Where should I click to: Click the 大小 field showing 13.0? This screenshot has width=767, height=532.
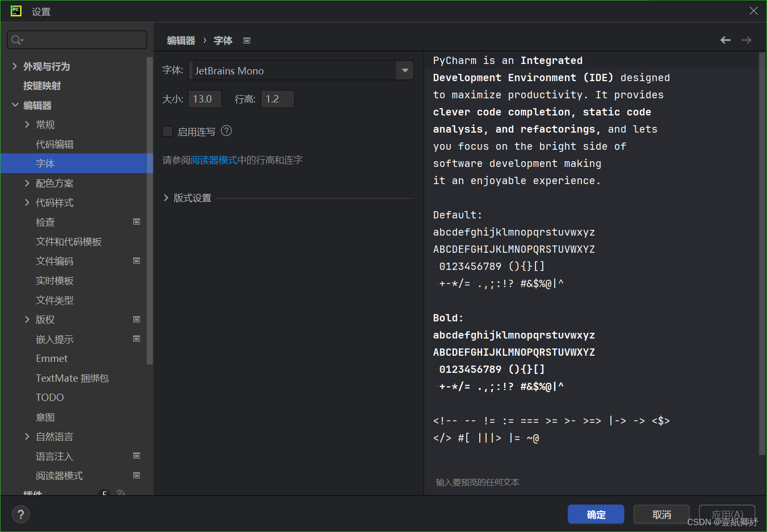tap(205, 99)
